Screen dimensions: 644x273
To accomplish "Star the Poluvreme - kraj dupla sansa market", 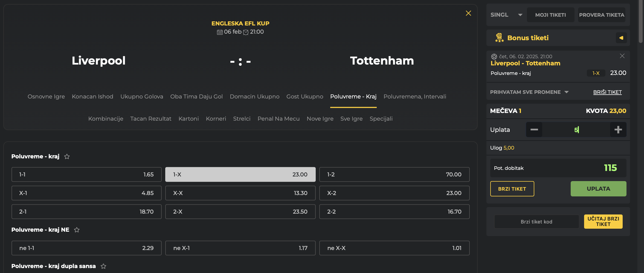I will click(103, 266).
